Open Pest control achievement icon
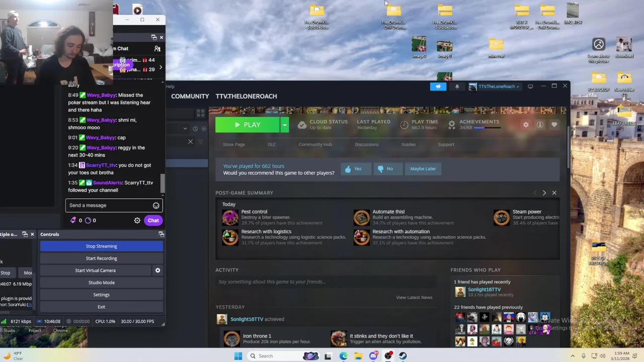644x362 pixels. pyautogui.click(x=230, y=217)
